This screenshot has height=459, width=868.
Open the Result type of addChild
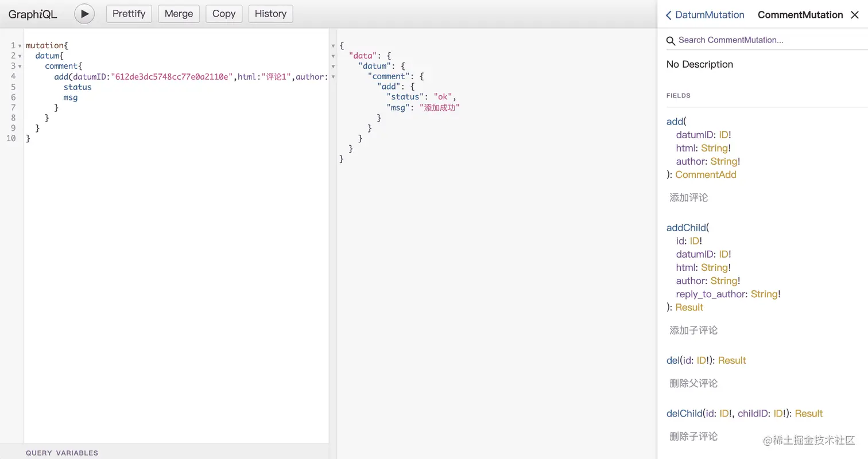pos(689,307)
